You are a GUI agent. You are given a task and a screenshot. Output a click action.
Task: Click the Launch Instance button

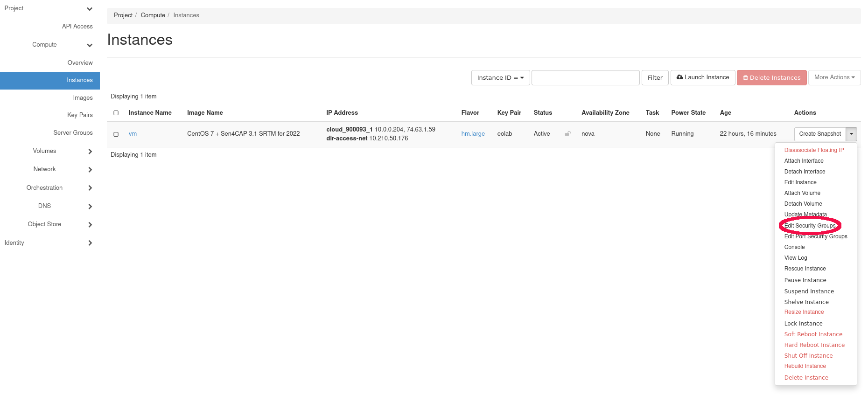[x=703, y=77]
